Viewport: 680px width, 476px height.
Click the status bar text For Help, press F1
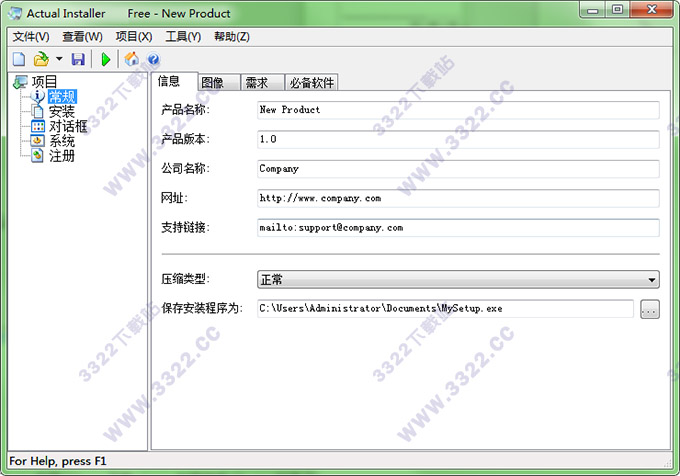pos(58,461)
